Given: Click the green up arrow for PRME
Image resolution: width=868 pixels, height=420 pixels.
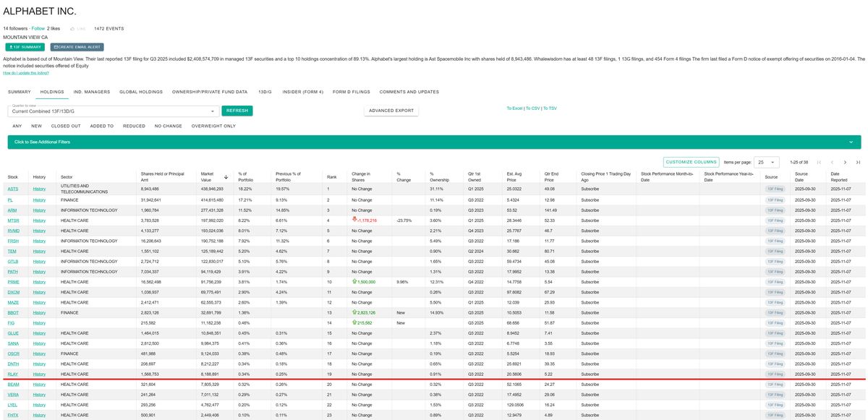Looking at the screenshot, I should click(355, 282).
